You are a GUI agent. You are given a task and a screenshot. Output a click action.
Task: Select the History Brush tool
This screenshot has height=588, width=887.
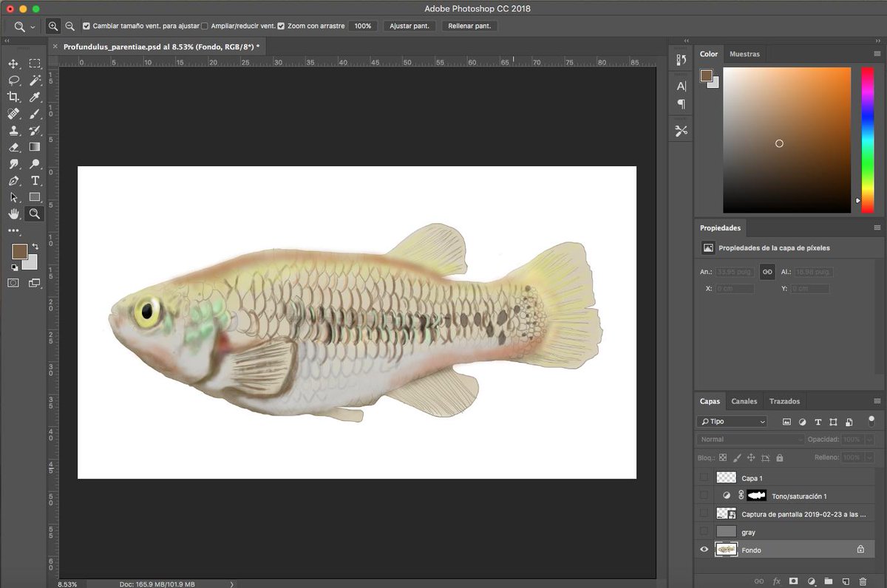coord(35,131)
